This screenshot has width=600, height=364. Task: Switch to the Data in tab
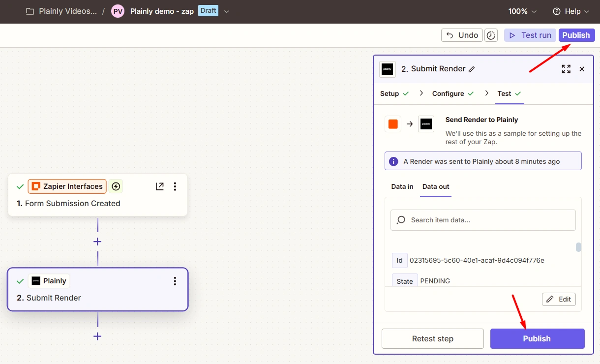[402, 186]
